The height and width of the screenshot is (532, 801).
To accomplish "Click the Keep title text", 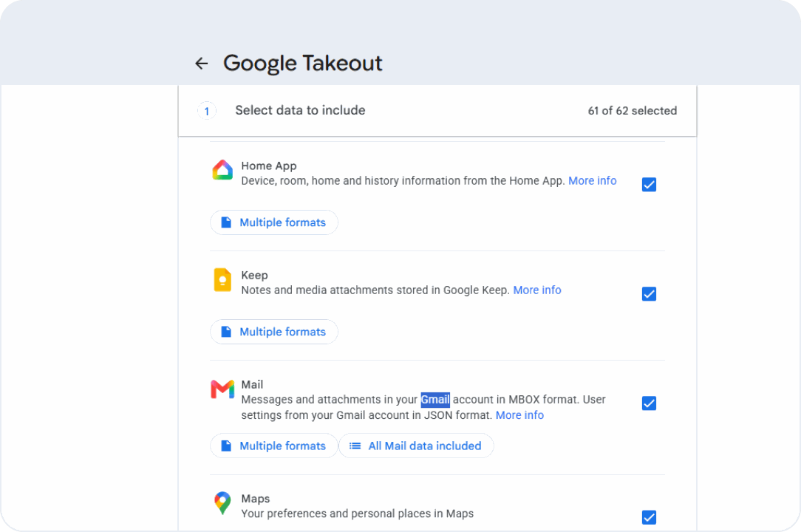I will click(x=254, y=275).
